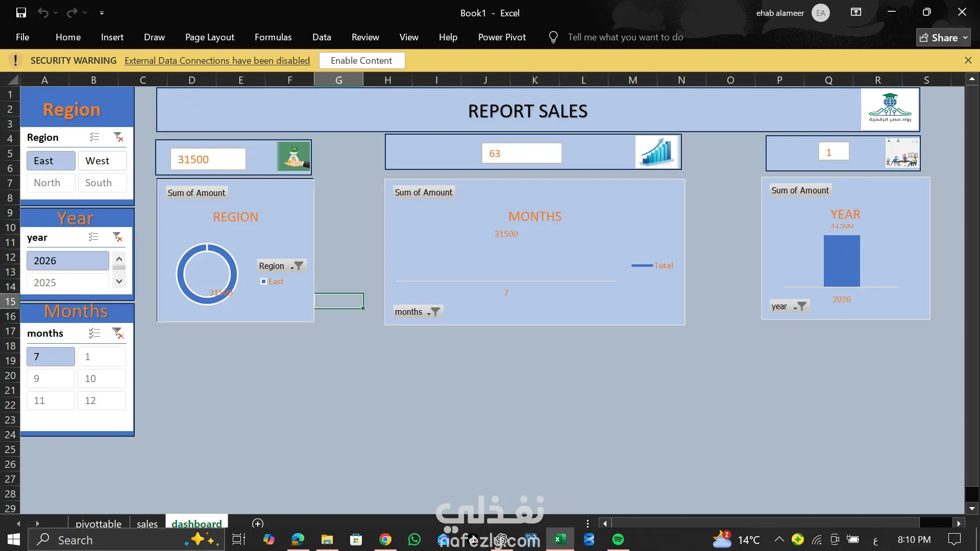Viewport: 980px width, 551px height.
Task: Open the Ribbon Display Options icon
Action: [856, 12]
